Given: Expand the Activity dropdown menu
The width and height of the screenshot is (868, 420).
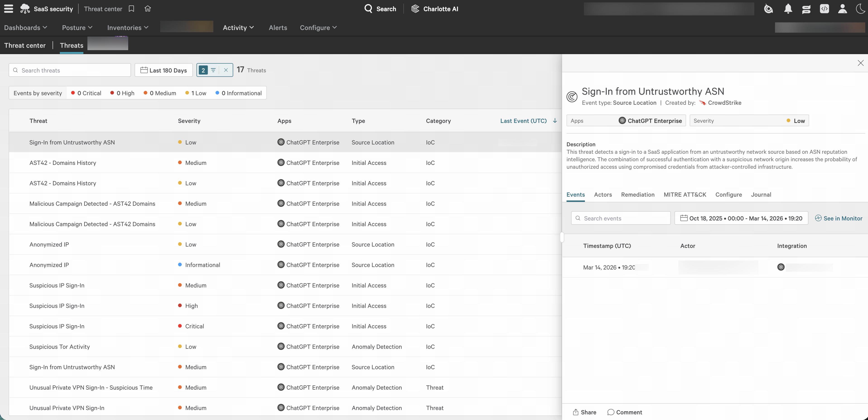Looking at the screenshot, I should coord(238,28).
